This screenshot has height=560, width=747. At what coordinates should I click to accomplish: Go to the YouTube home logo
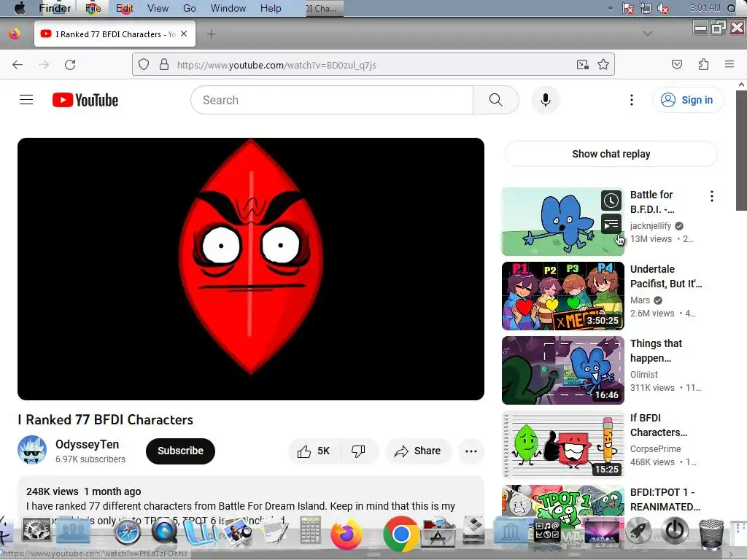85,100
